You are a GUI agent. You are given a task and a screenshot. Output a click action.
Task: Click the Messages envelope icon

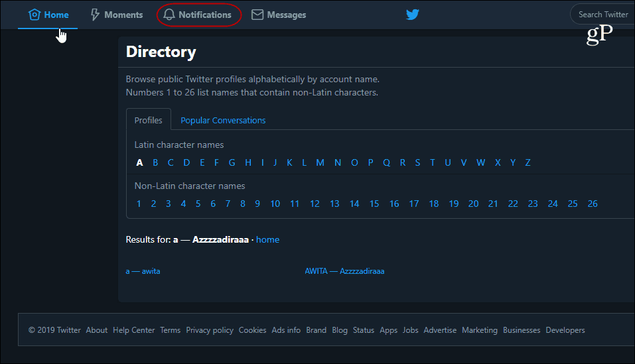pyautogui.click(x=257, y=15)
